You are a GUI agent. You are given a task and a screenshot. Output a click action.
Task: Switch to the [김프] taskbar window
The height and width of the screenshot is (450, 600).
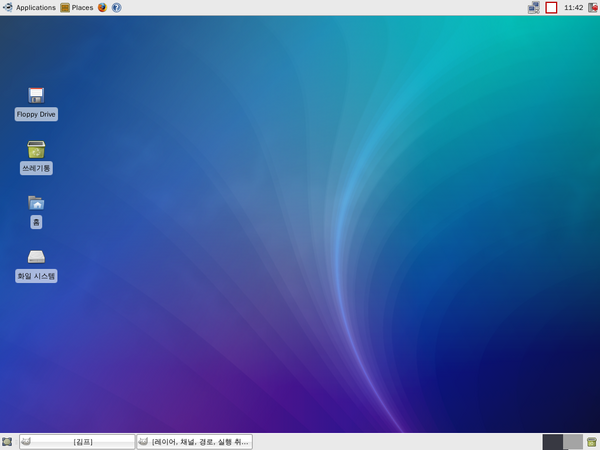[x=77, y=441]
